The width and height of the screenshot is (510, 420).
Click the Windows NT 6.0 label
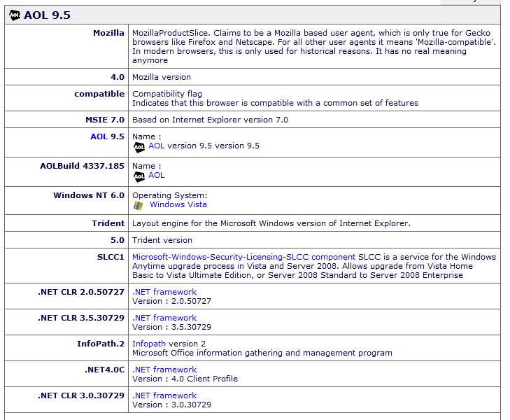[x=89, y=195]
